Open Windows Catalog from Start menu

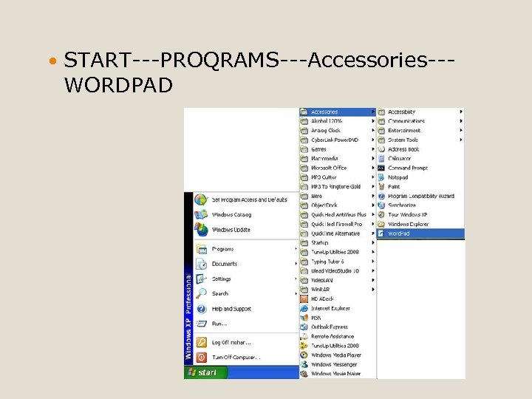pos(245,214)
